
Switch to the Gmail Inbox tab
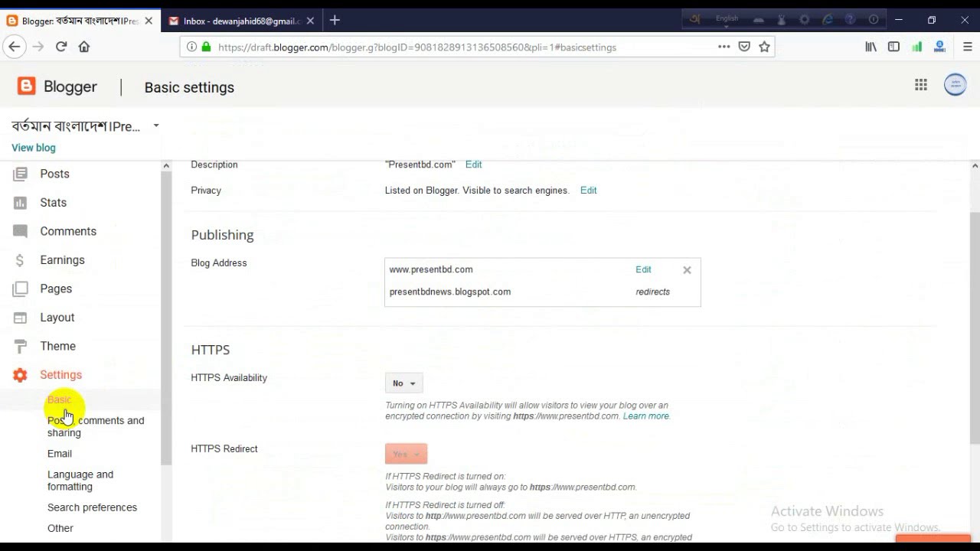(x=241, y=21)
